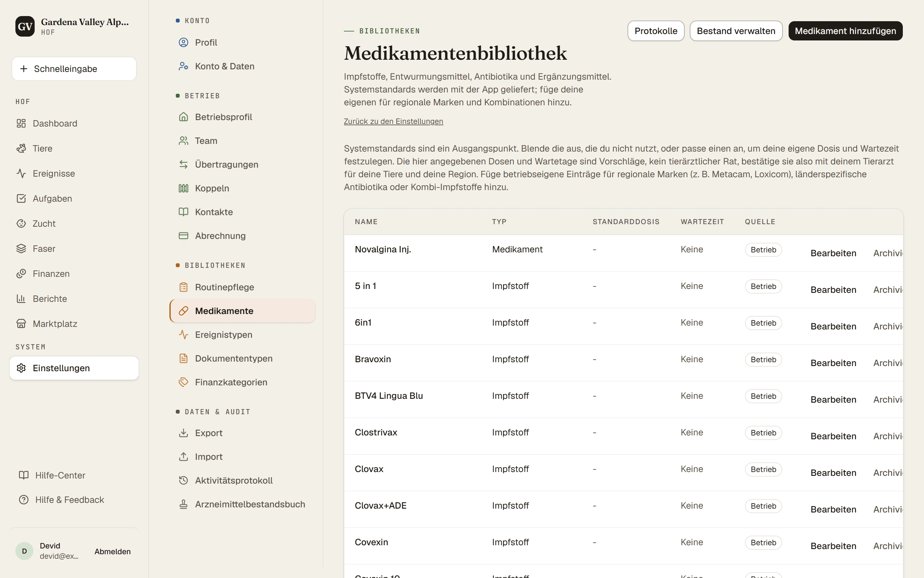Click the Schnelleingabe button
The image size is (924, 578).
[74, 69]
